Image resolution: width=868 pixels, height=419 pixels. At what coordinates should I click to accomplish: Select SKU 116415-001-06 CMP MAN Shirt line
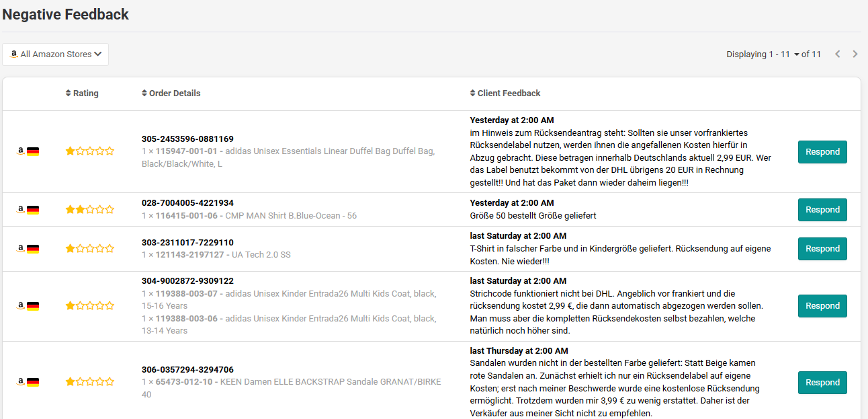pos(249,216)
